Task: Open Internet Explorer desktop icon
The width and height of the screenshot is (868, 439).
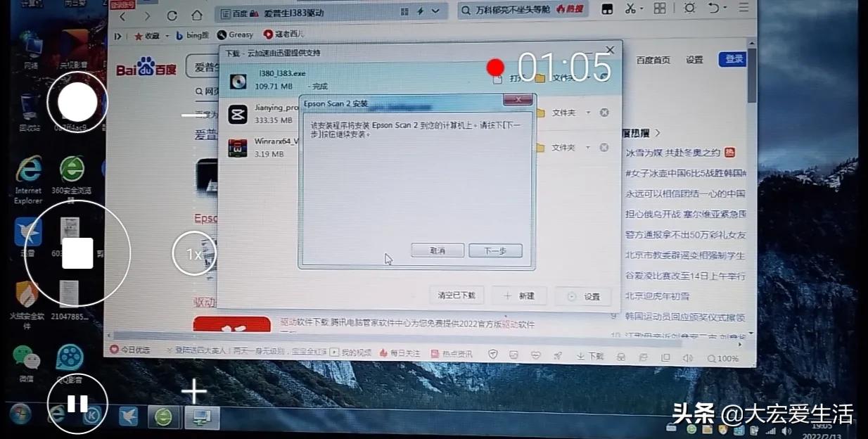Action: click(x=28, y=180)
